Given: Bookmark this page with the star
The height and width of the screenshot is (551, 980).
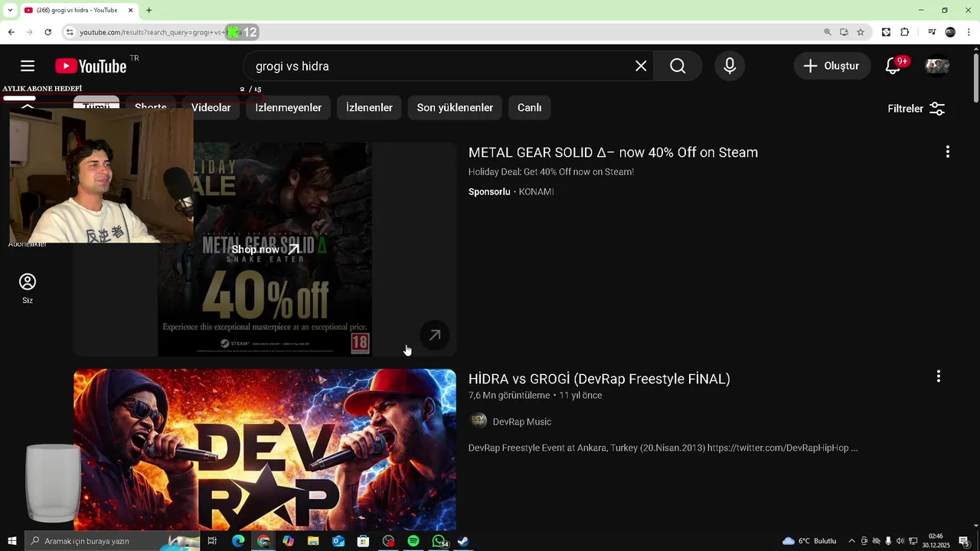Looking at the screenshot, I should coord(861,32).
